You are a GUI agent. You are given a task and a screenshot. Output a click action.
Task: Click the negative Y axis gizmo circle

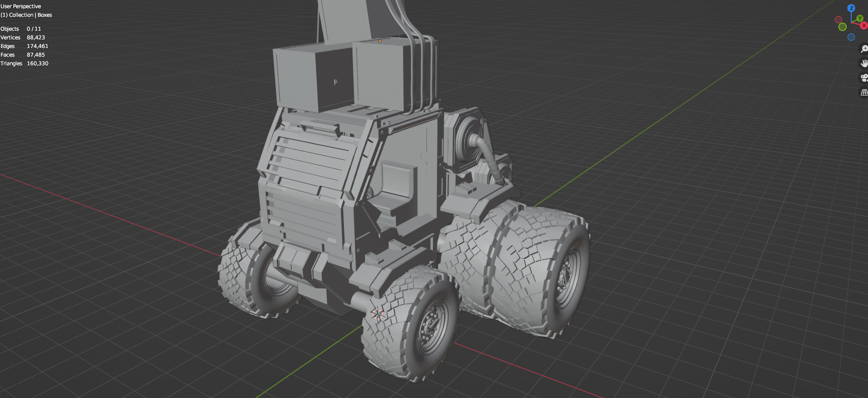843,27
